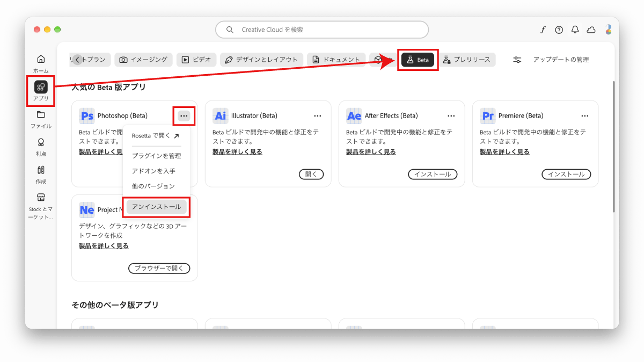Click the search magnifier icon
644x362 pixels.
click(230, 30)
